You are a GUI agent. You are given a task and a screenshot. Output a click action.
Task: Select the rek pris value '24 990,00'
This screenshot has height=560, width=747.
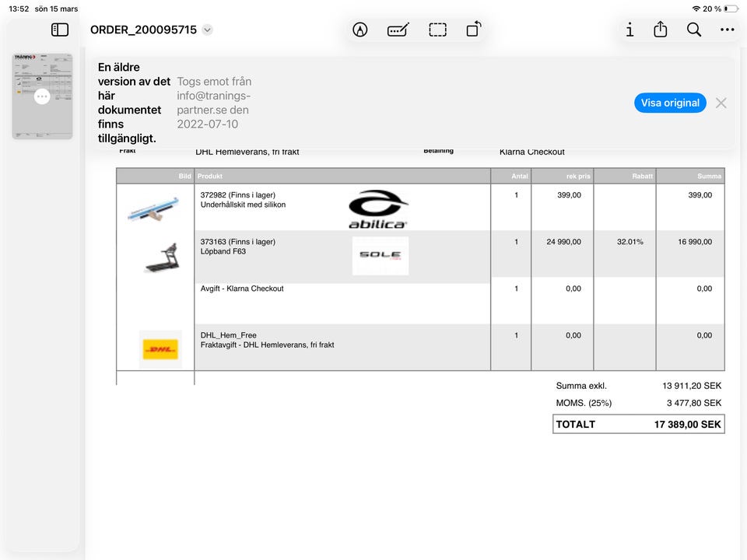[563, 242]
